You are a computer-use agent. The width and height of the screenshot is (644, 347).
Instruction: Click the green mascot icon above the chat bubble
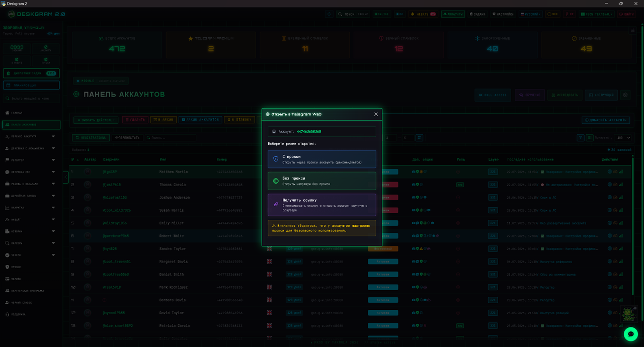628,314
